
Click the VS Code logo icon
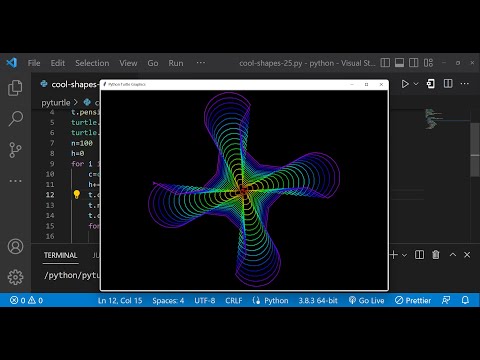click(x=12, y=63)
